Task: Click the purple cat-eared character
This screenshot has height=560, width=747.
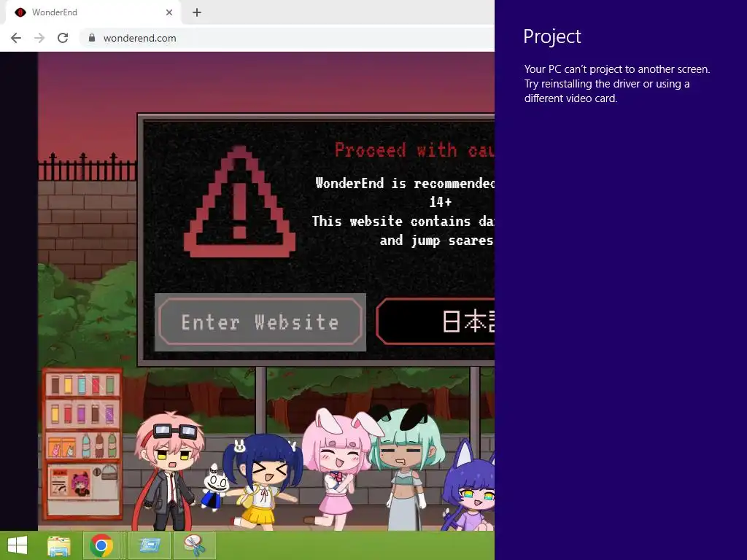Action: click(x=469, y=486)
